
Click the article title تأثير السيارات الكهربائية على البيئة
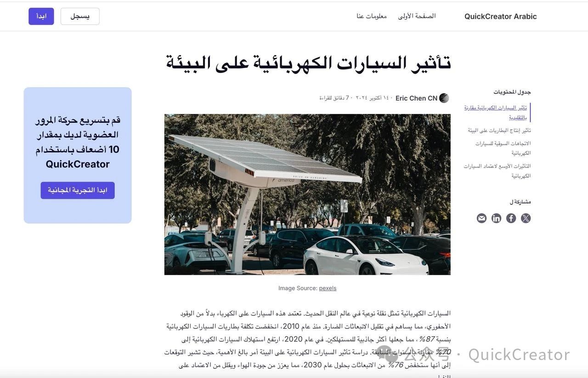[x=308, y=63]
